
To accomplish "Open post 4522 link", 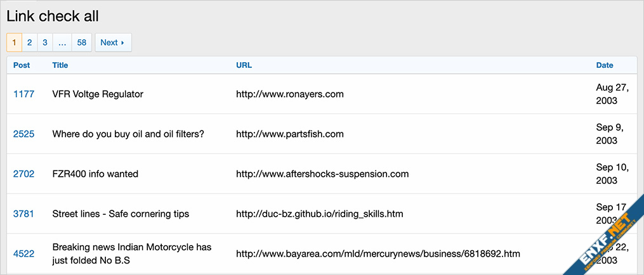I will tap(23, 253).
